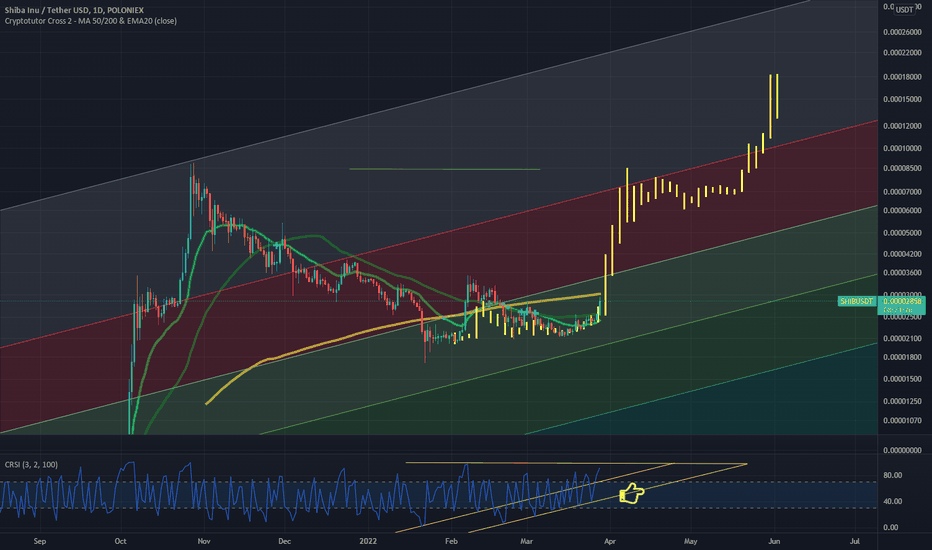Image resolution: width=932 pixels, height=550 pixels.
Task: Click the 0.00015000 price axis label
Action: pos(902,99)
